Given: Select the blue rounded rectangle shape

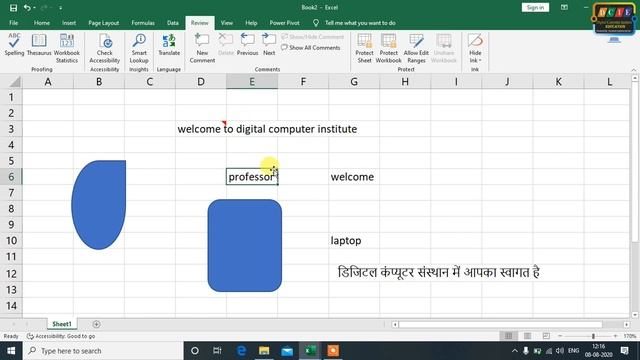Looking at the screenshot, I should (x=244, y=245).
